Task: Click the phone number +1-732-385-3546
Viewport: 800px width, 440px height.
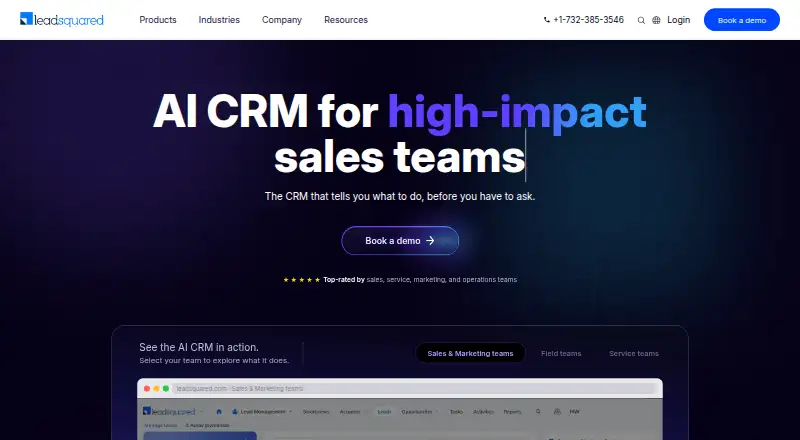Action: click(584, 20)
